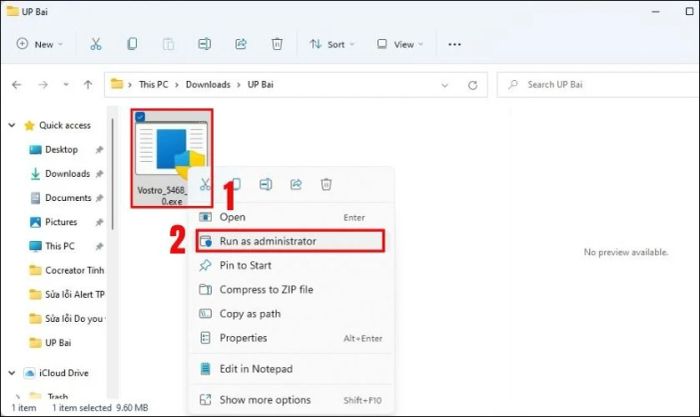Viewport: 700px width, 417px height.
Task: Select Show more options
Action: (290, 400)
